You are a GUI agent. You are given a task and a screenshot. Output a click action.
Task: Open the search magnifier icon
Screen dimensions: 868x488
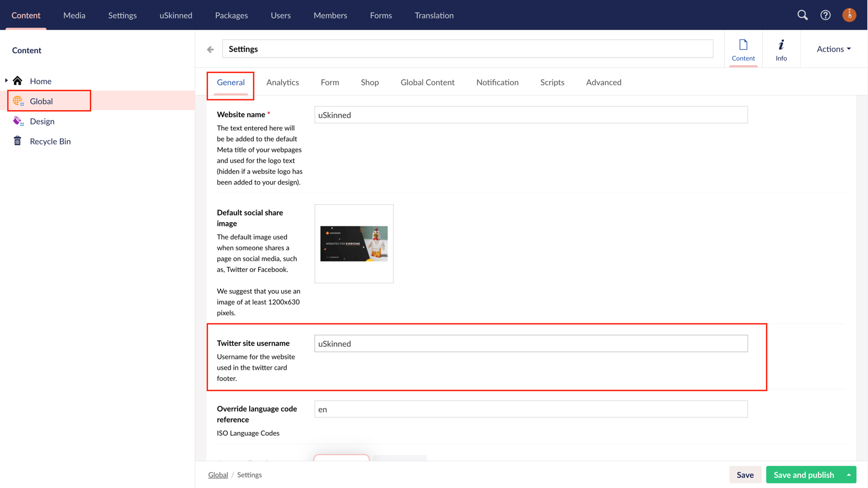[802, 15]
